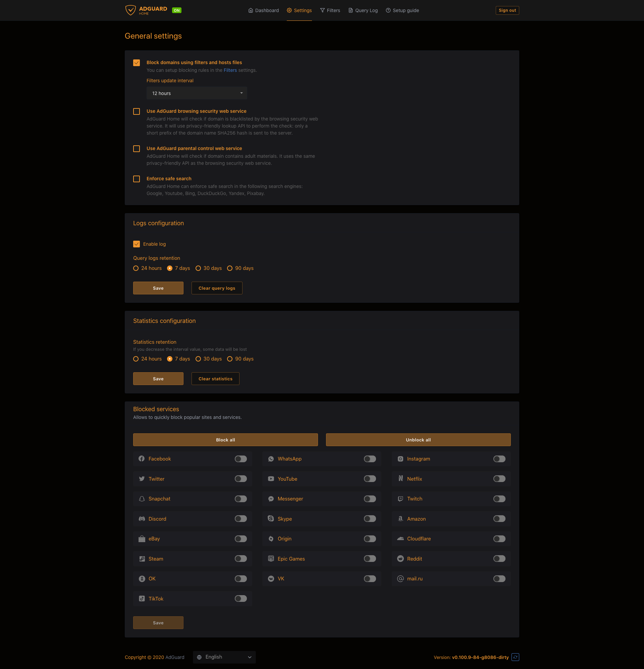The width and height of the screenshot is (644, 669).
Task: Click the AdGuard Home shield logo
Action: click(130, 10)
